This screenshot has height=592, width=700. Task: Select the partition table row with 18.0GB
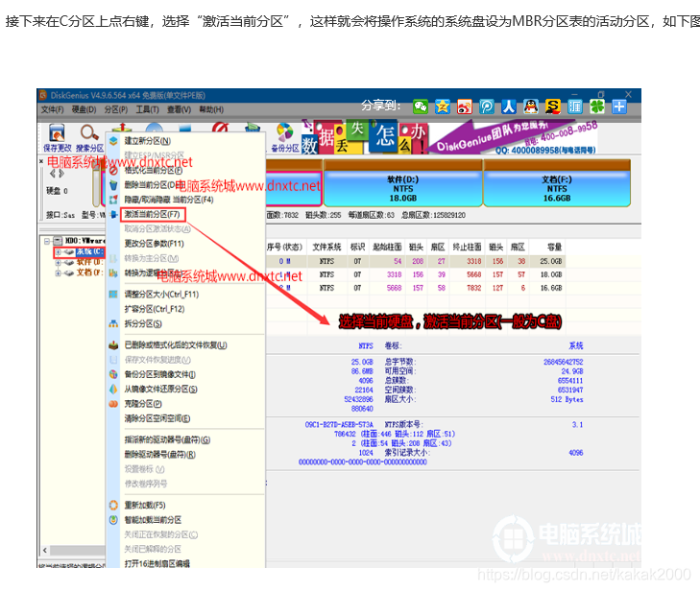[x=416, y=274]
